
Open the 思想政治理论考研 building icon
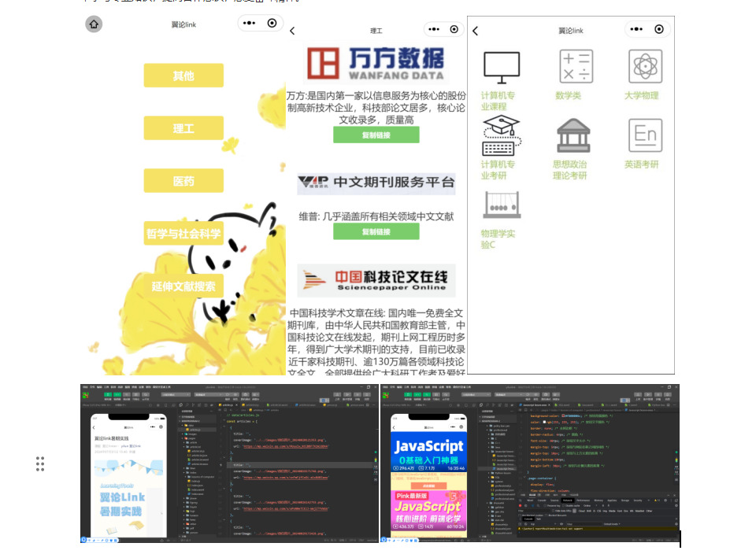[x=573, y=135]
